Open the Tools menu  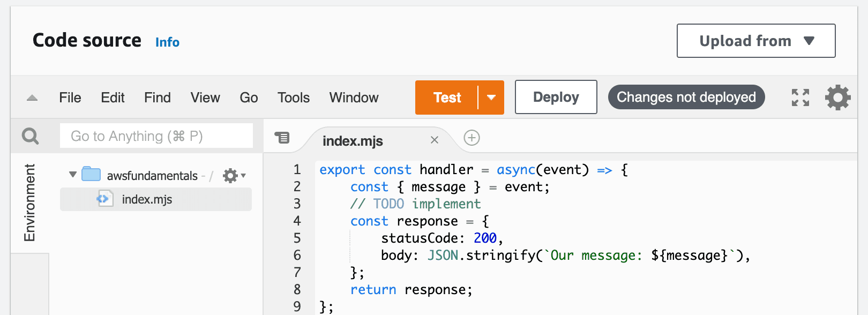[x=294, y=97]
